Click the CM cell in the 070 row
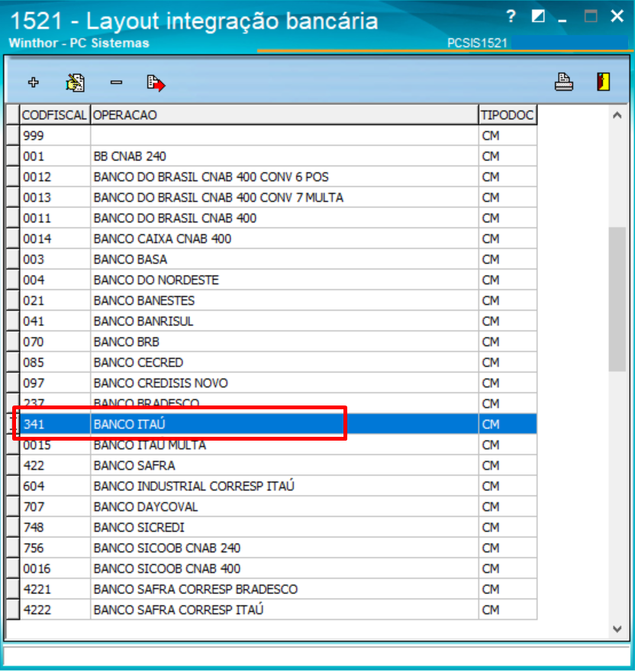 [508, 341]
